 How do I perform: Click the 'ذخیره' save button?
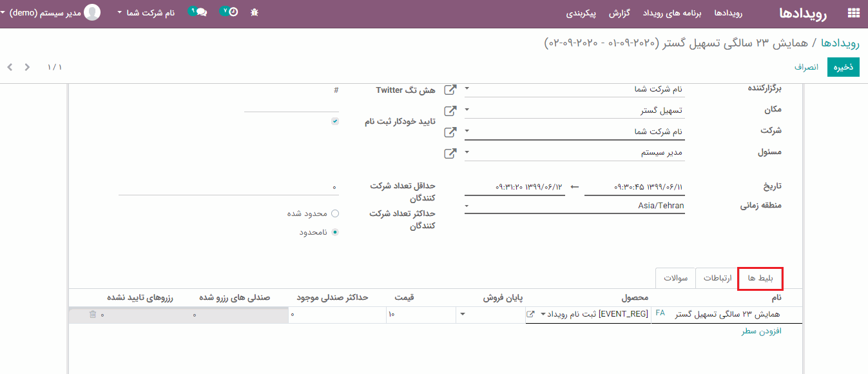point(843,67)
